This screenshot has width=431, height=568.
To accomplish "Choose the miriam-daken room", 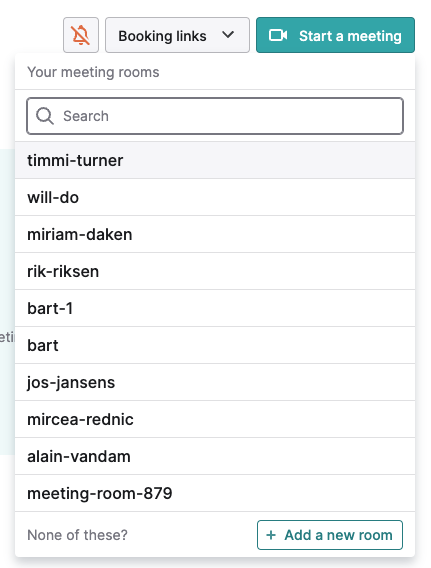I will (x=215, y=235).
